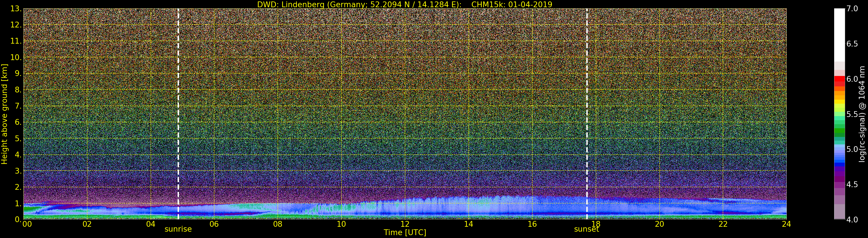Click the "5.5" colorbar tick value
This screenshot has width=868, height=238.
pyautogui.click(x=852, y=114)
